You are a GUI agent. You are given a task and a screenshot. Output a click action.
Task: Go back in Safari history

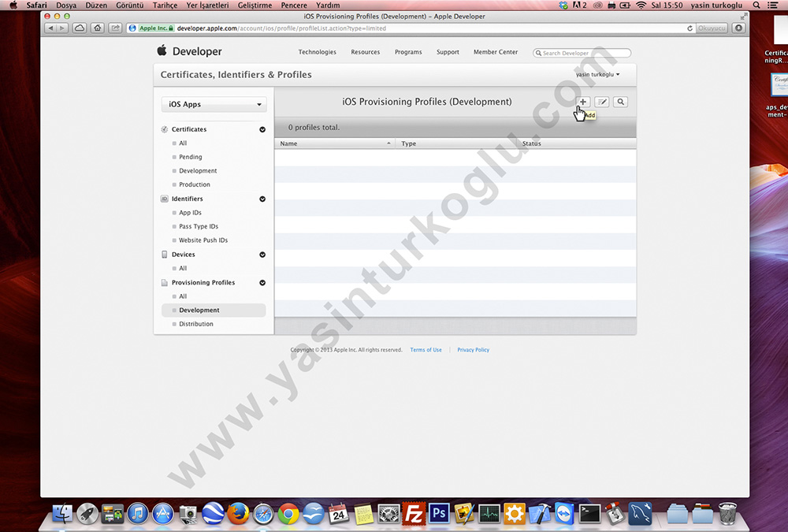pos(50,28)
